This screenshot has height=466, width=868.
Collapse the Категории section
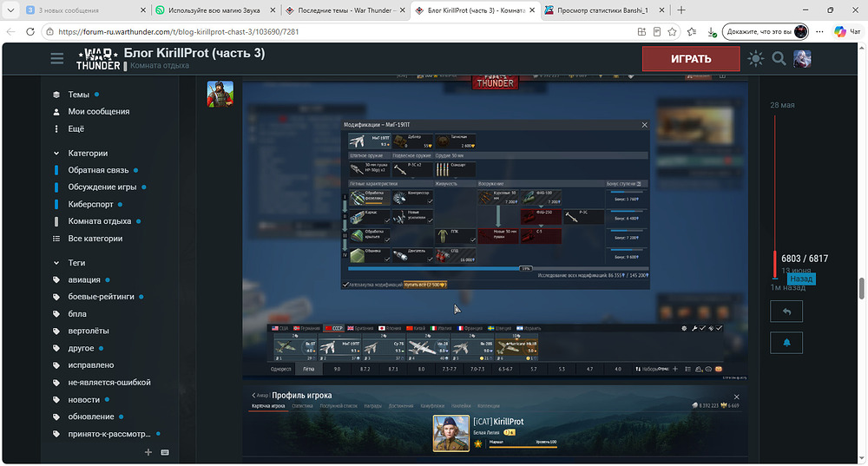tap(88, 154)
